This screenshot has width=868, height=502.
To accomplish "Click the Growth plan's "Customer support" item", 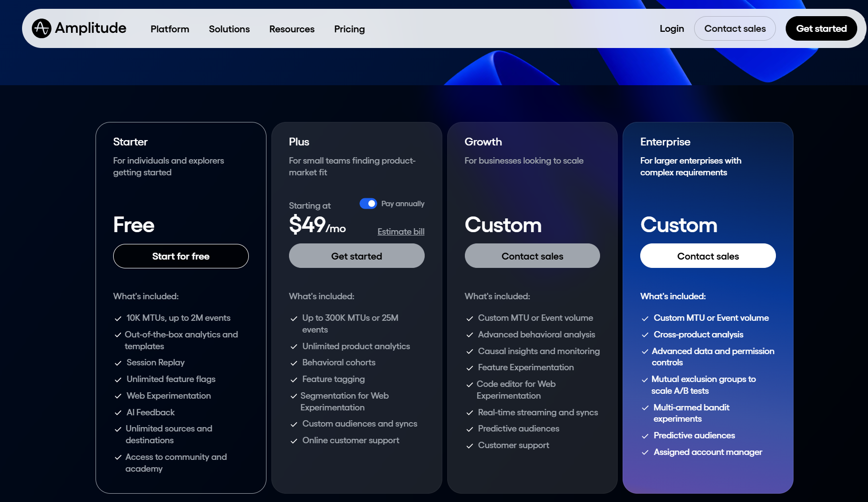I will coord(513,445).
